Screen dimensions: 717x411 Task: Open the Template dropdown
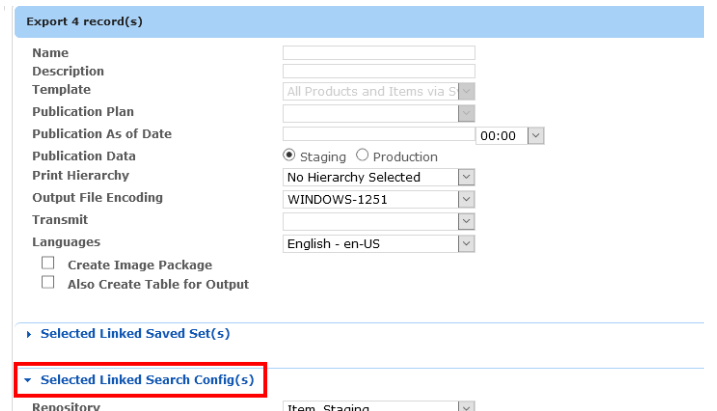click(379, 91)
